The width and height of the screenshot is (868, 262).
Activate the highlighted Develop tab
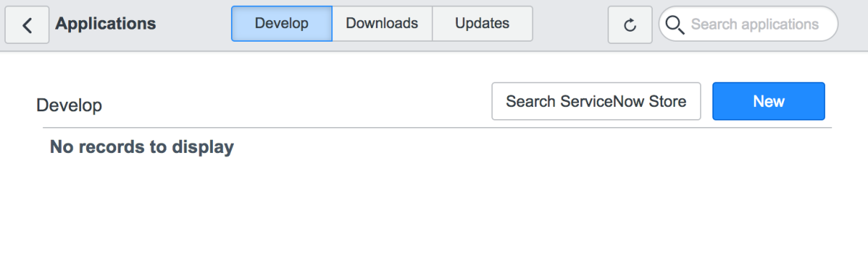281,24
